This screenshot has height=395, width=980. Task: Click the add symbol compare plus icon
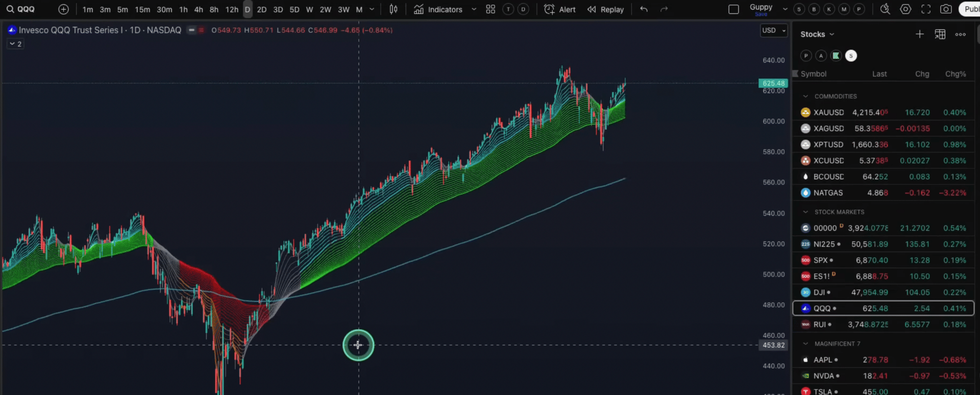click(63, 9)
